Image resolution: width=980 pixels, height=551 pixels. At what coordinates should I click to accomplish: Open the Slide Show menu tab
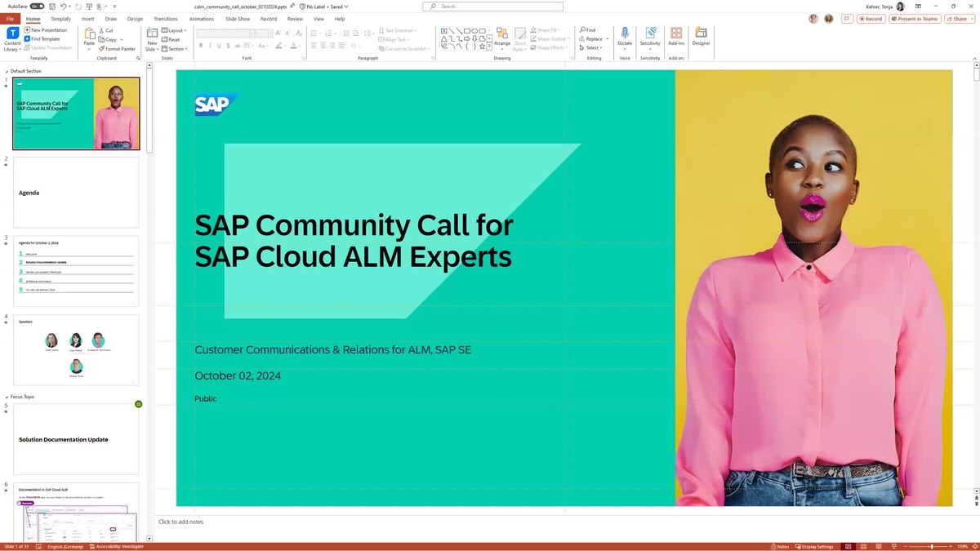tap(238, 19)
